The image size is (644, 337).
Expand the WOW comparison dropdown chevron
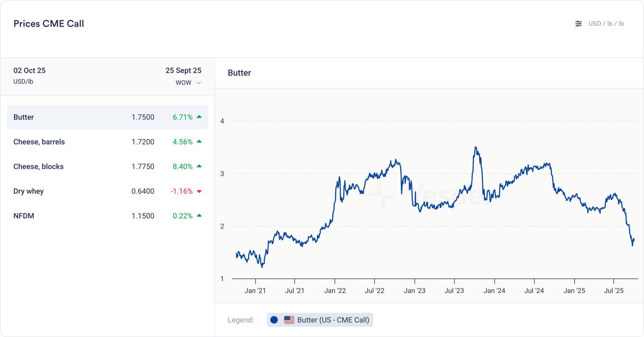[198, 83]
